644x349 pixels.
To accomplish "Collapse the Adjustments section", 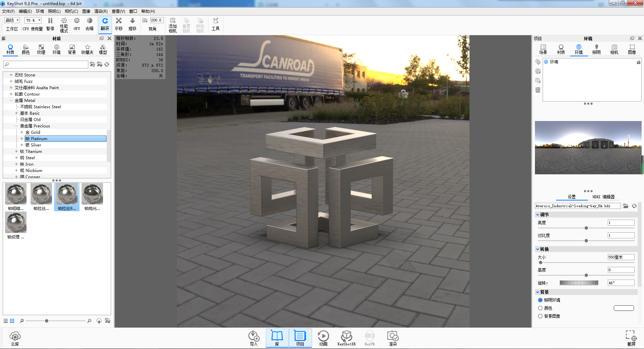I will point(538,215).
